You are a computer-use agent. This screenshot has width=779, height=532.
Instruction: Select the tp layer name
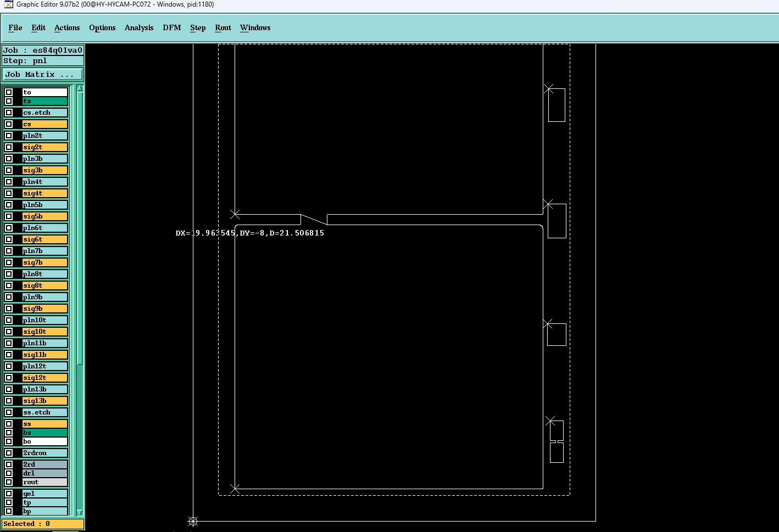(45, 502)
